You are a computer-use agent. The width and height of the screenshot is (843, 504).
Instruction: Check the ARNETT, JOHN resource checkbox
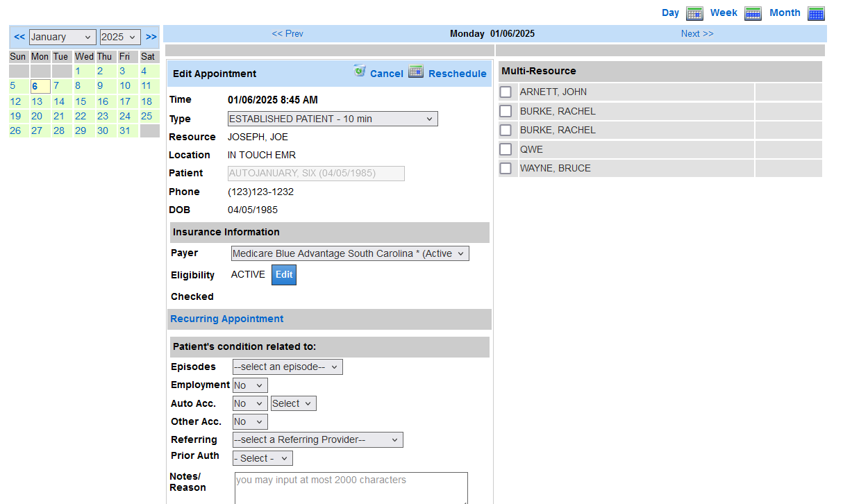pyautogui.click(x=506, y=92)
